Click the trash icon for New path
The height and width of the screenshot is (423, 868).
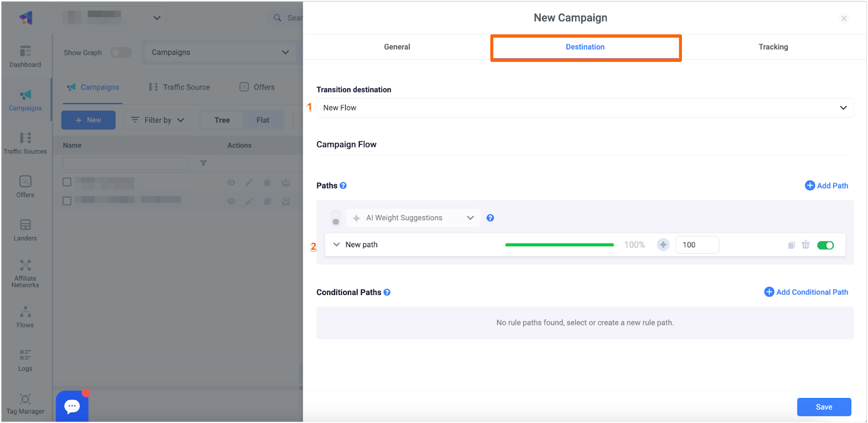pos(806,245)
